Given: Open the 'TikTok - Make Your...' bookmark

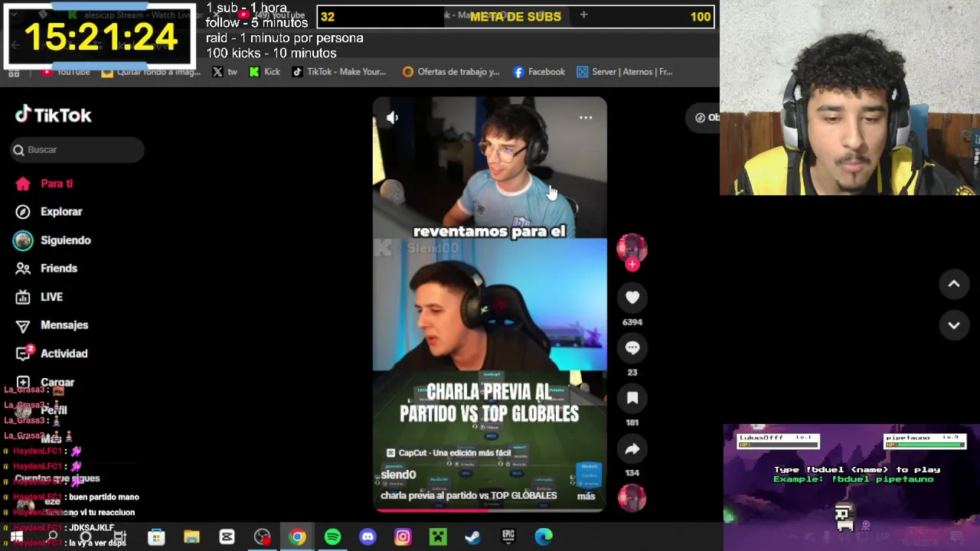Looking at the screenshot, I should (x=340, y=72).
